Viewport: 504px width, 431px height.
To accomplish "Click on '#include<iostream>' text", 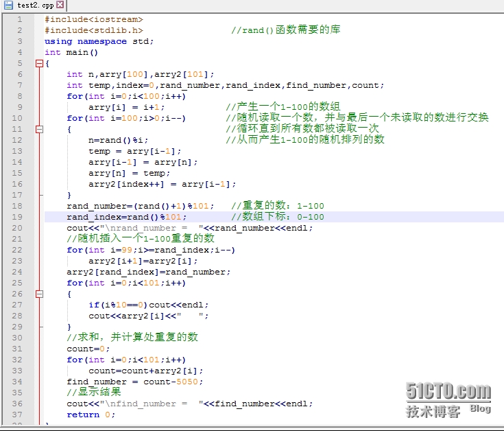I will [x=94, y=19].
